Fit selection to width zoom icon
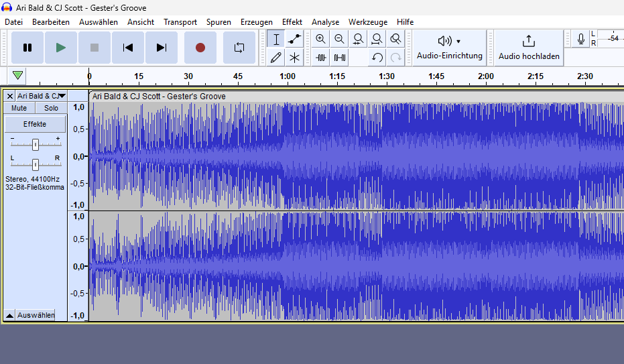Viewport: 624px width, 364px height. pos(358,39)
